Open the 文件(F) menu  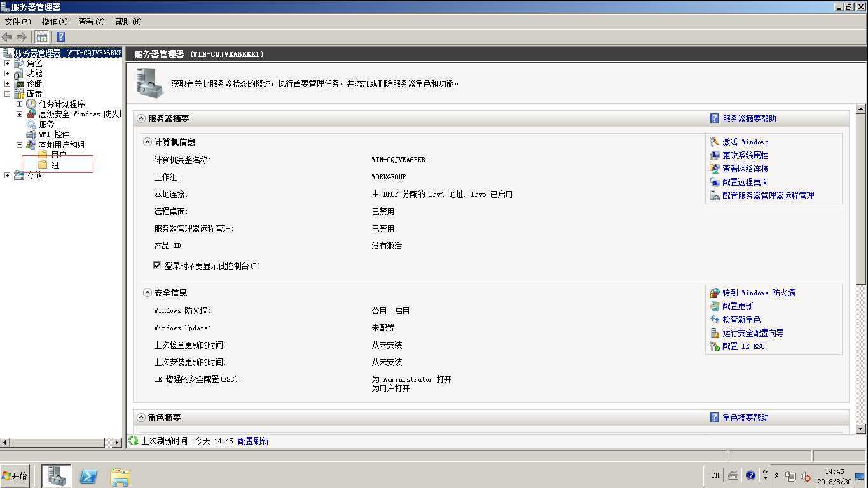click(x=18, y=22)
